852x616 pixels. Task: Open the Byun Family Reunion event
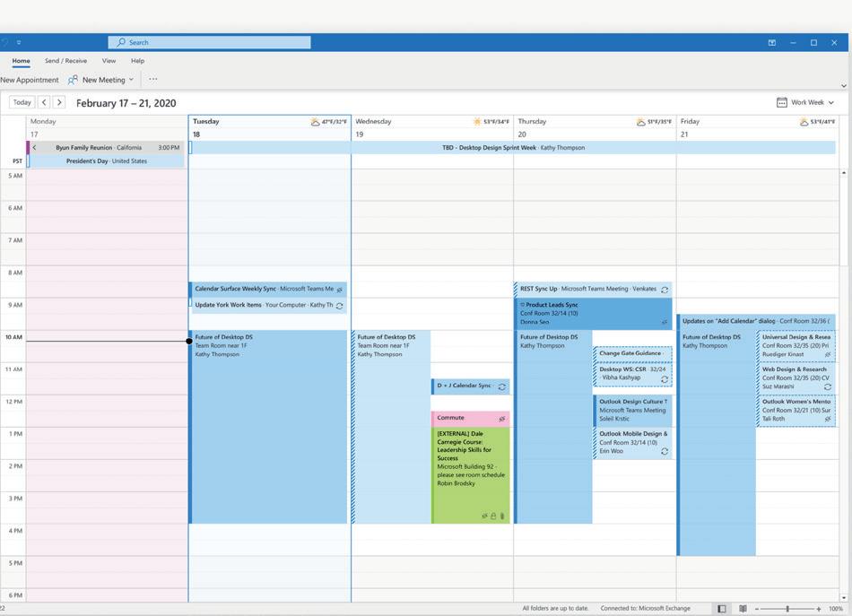(107, 147)
